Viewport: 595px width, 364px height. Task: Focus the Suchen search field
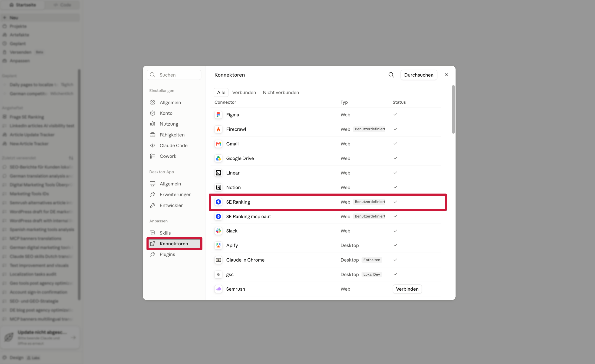tap(174, 75)
